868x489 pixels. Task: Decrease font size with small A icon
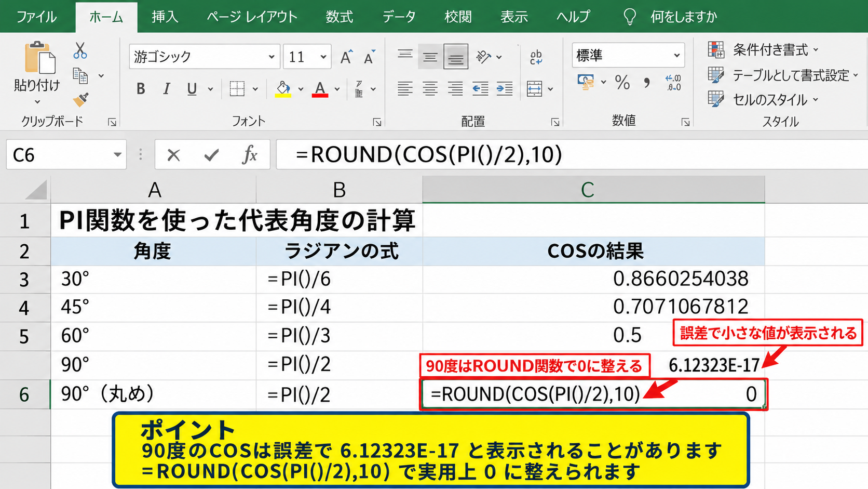pos(369,57)
